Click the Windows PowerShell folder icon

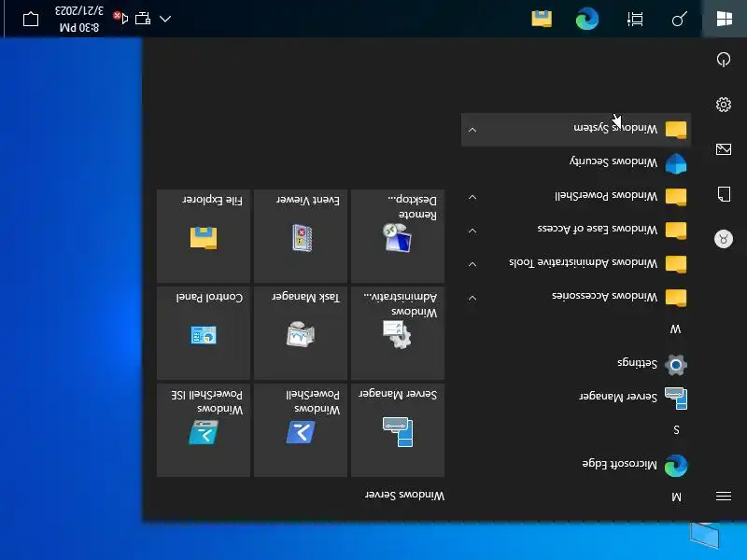675,197
